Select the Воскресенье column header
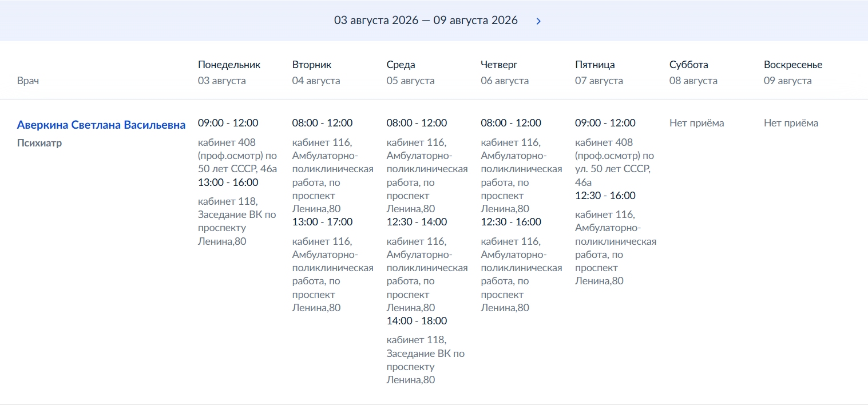Image resolution: width=868 pixels, height=405 pixels. click(x=792, y=65)
